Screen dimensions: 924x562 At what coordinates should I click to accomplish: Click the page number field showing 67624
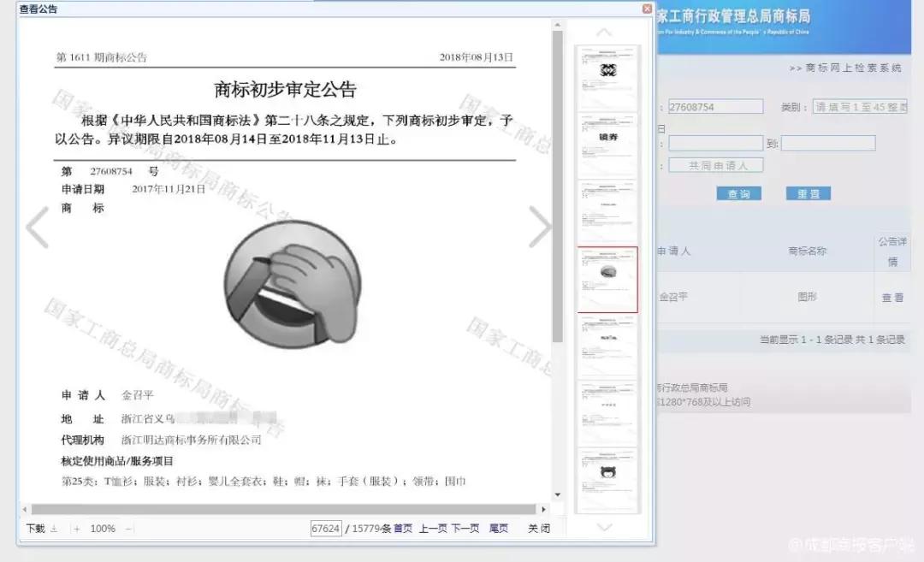(326, 529)
